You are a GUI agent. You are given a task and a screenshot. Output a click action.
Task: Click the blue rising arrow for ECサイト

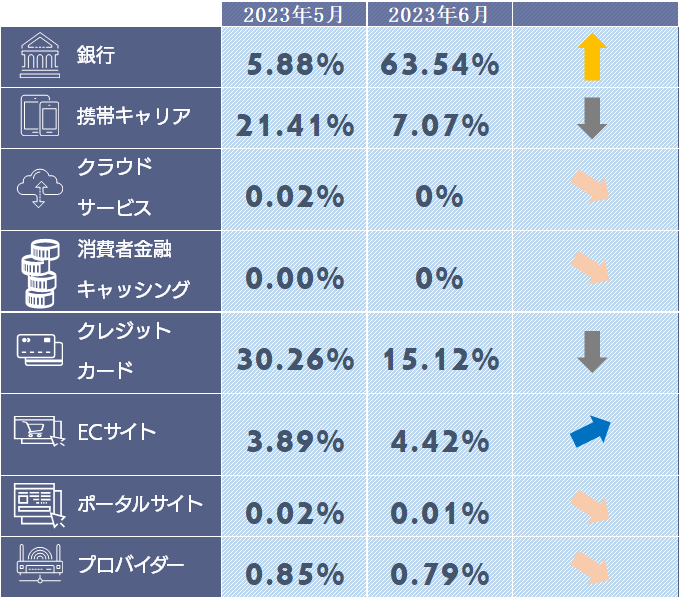click(x=590, y=430)
